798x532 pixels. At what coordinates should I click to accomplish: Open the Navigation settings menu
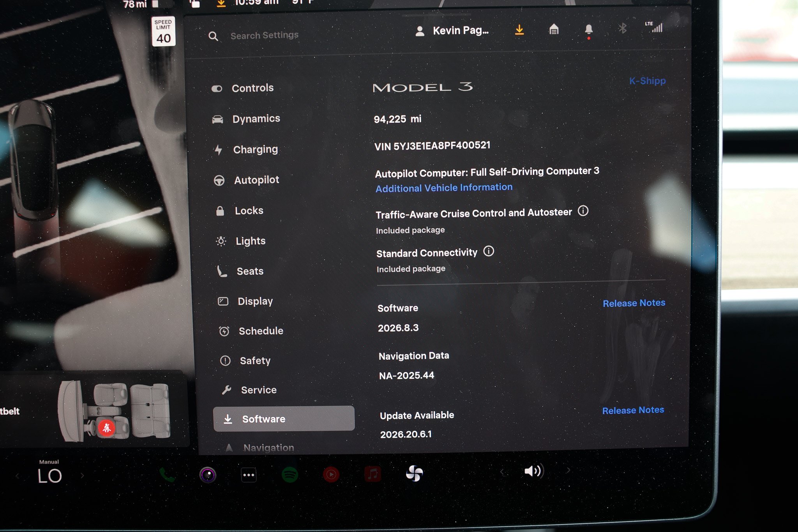pos(260,448)
